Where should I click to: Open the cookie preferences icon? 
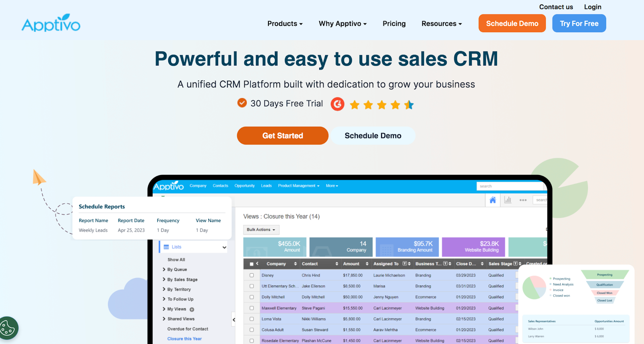coord(8,328)
